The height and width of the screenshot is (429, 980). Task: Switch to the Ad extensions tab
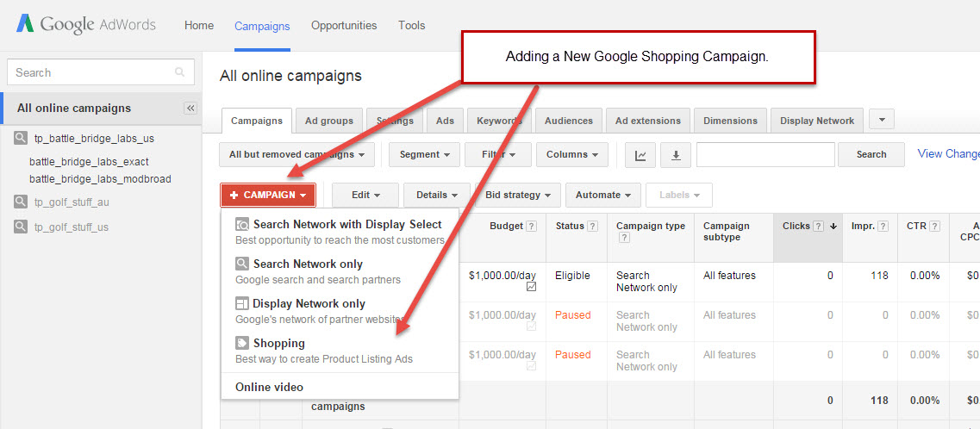648,121
